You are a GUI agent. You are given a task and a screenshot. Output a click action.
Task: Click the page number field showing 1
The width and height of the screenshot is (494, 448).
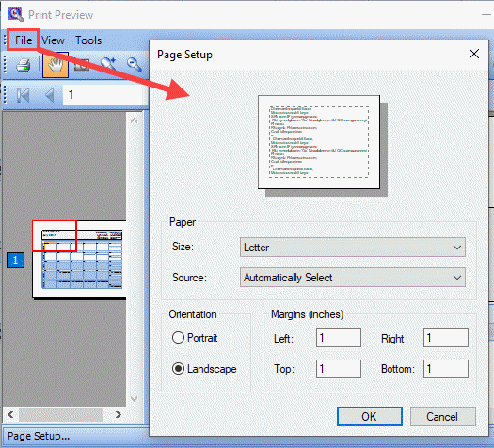(105, 95)
